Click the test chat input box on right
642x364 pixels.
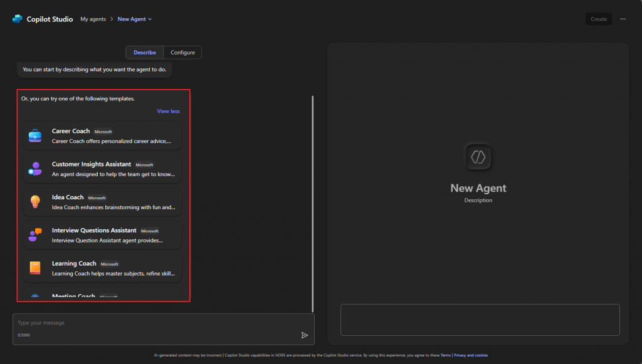pyautogui.click(x=480, y=320)
